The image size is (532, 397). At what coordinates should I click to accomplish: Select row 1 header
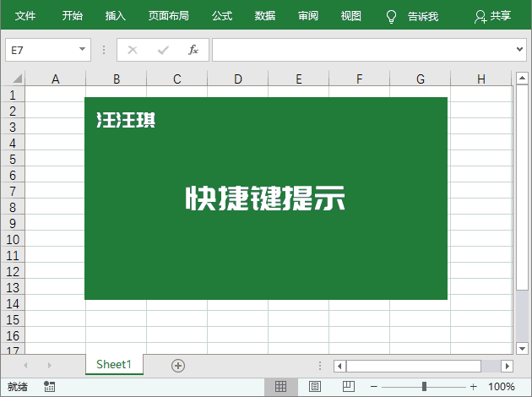pos(13,95)
